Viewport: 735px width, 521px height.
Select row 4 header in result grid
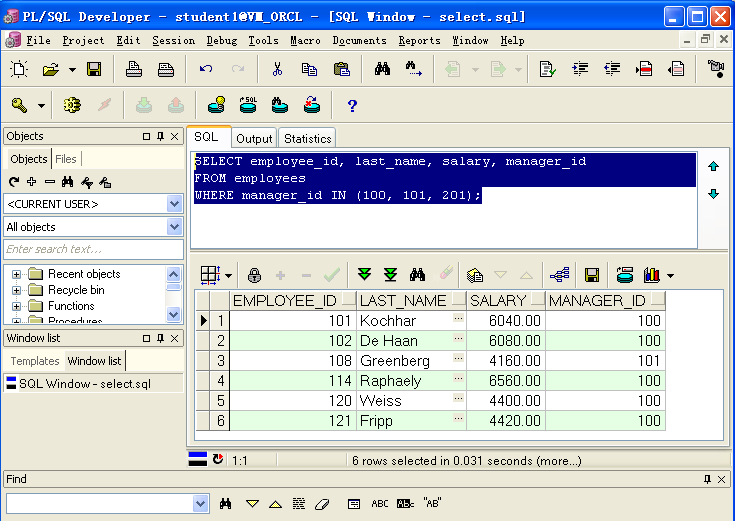tap(220, 381)
